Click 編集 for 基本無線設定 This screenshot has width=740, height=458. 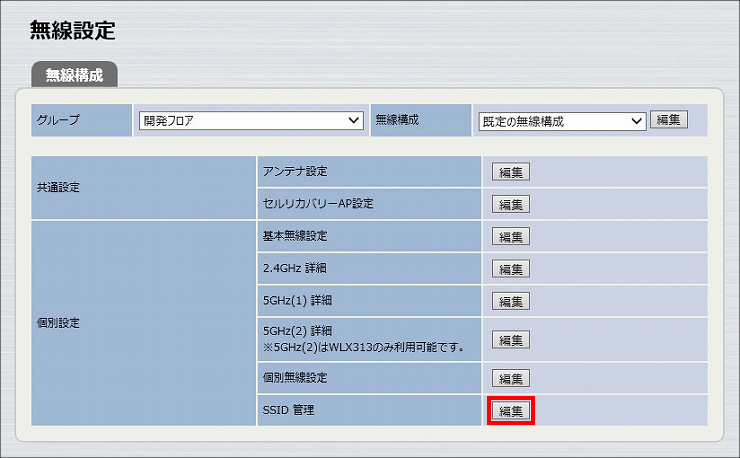tap(511, 237)
